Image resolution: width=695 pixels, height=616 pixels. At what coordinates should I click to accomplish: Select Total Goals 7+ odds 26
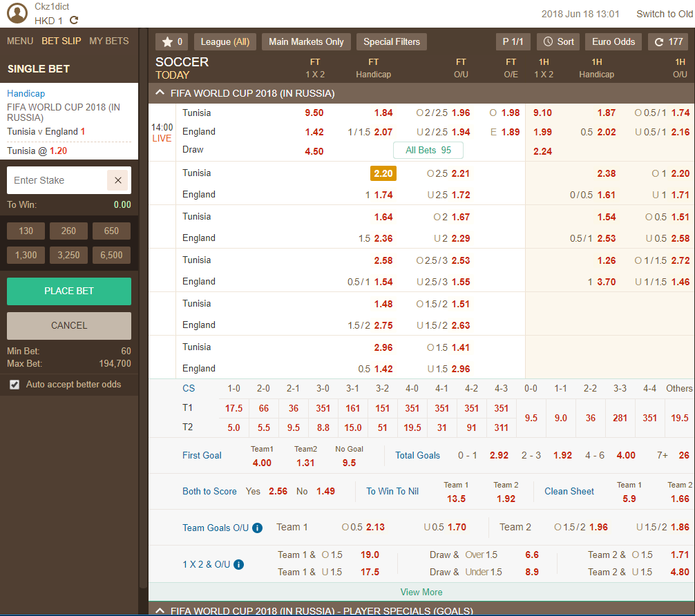(x=684, y=456)
